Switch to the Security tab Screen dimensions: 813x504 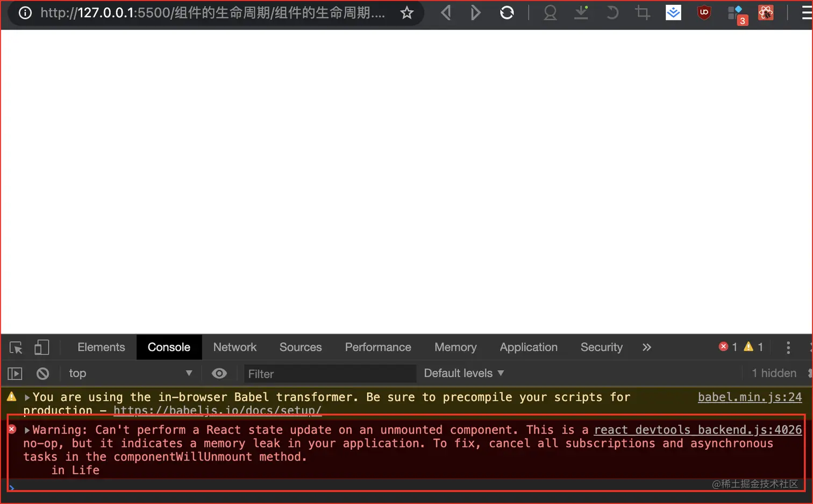pyautogui.click(x=602, y=347)
